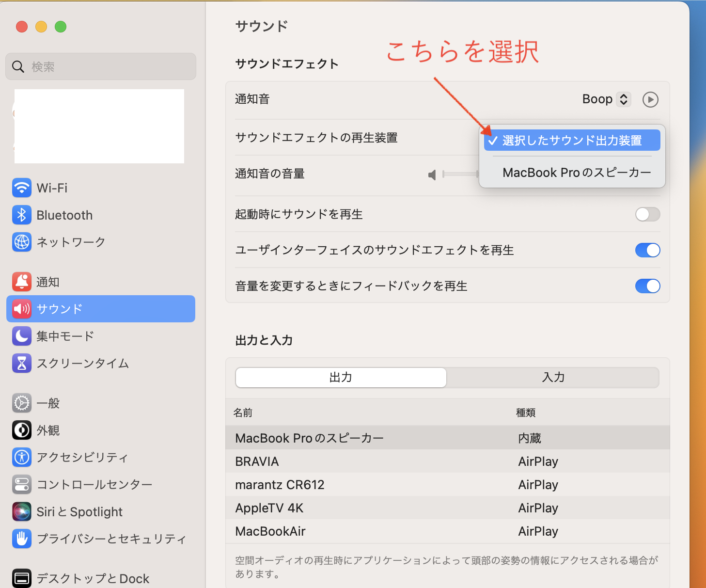The width and height of the screenshot is (706, 588).
Task: Open the Boop alert sound dropdown
Action: coord(607,99)
